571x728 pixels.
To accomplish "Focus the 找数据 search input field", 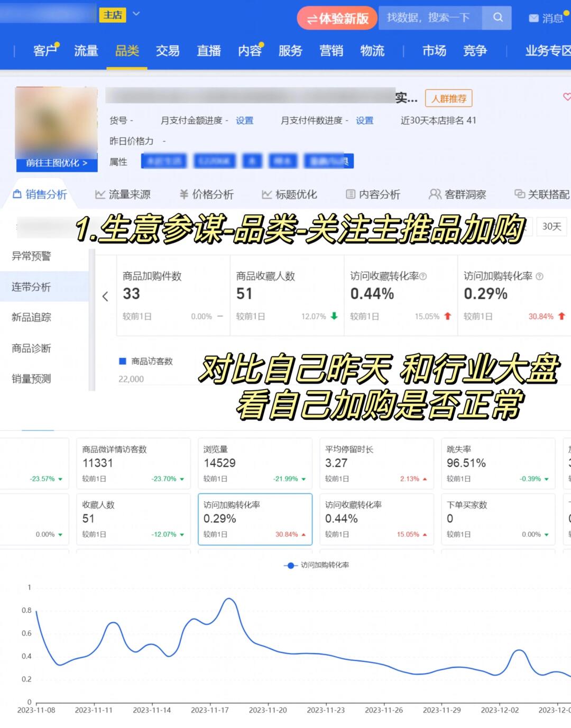I will click(x=430, y=17).
